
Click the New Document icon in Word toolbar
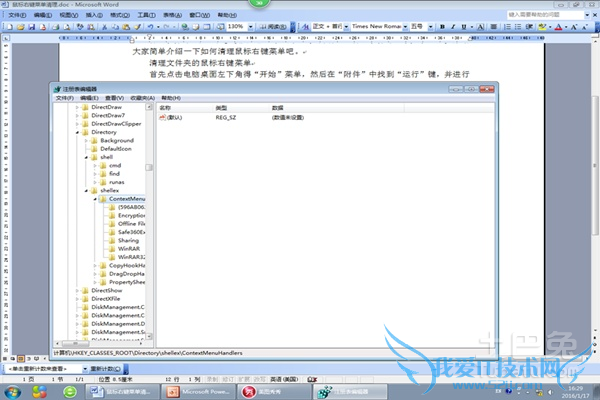10,27
